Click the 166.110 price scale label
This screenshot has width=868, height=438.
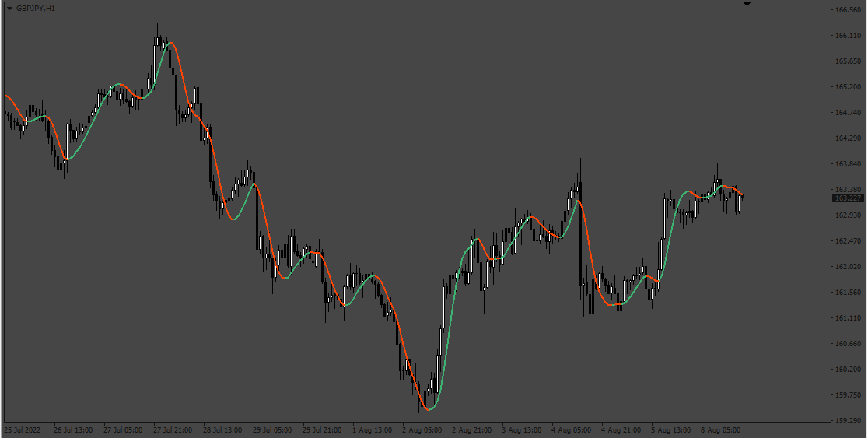point(848,36)
